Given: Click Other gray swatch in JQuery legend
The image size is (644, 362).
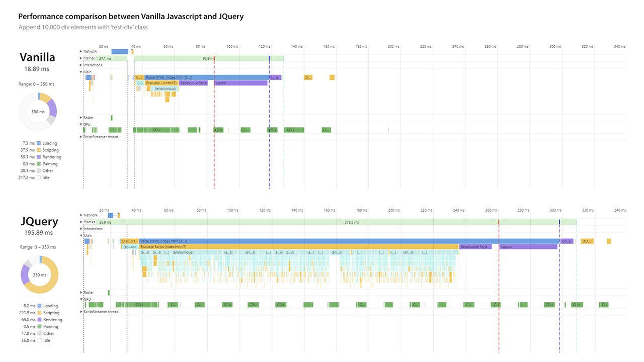Looking at the screenshot, I should click(x=40, y=333).
